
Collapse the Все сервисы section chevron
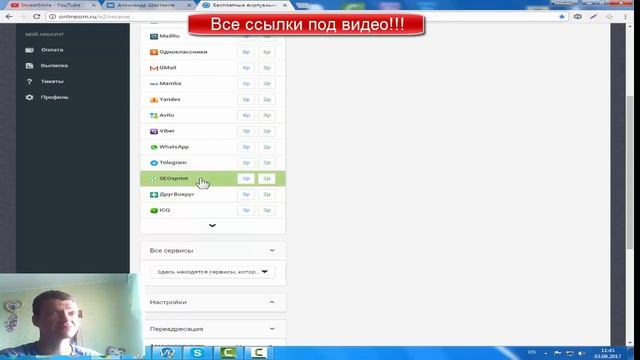[x=272, y=251]
